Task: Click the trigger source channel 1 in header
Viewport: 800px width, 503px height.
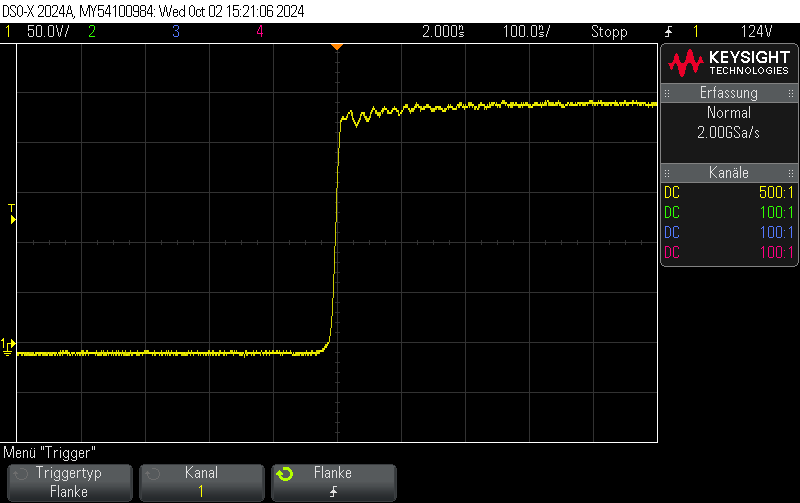Action: (x=695, y=32)
